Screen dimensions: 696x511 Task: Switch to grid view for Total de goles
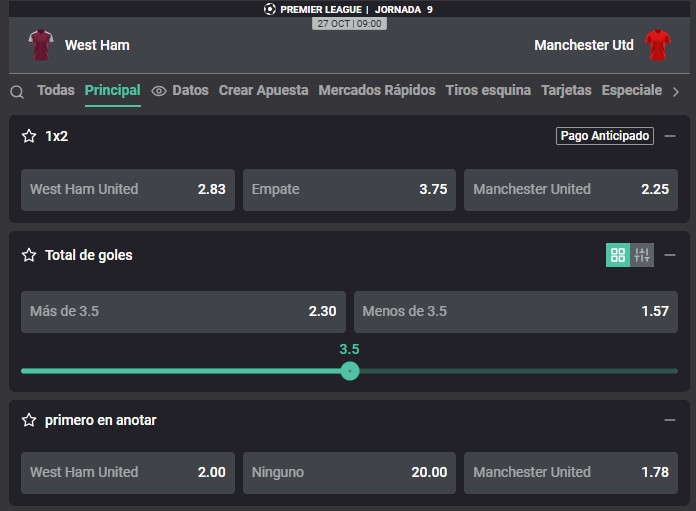point(617,255)
